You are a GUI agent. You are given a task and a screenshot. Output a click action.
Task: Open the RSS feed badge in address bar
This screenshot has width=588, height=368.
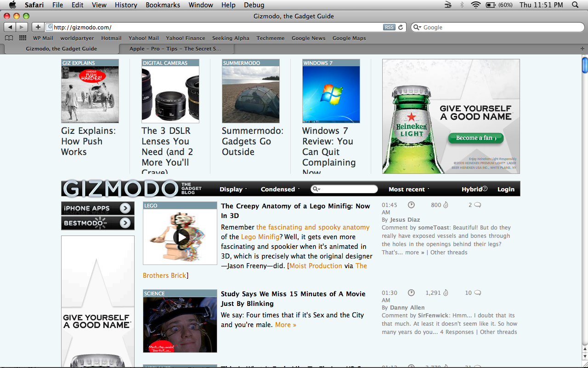tap(389, 27)
